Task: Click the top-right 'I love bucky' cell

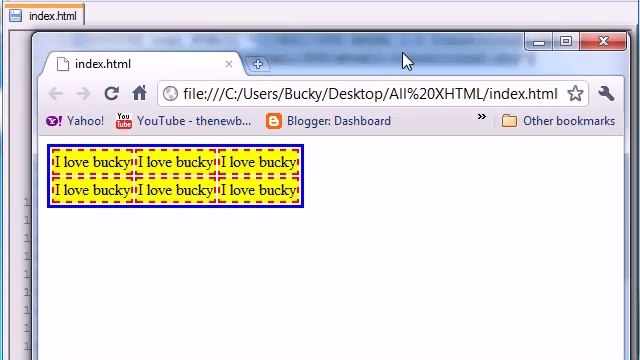Action: (x=259, y=162)
